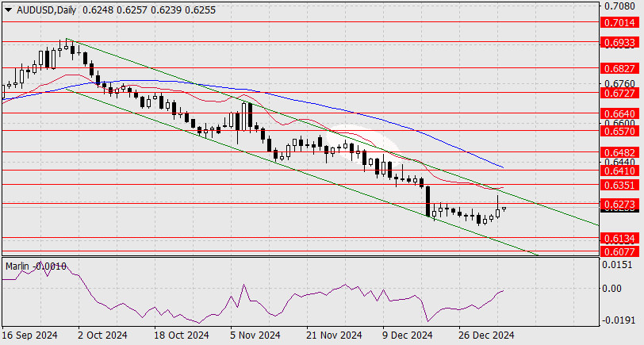This screenshot has height=345, width=644.
Task: Click the 0.0151 indicator scale value
Action: pyautogui.click(x=617, y=265)
